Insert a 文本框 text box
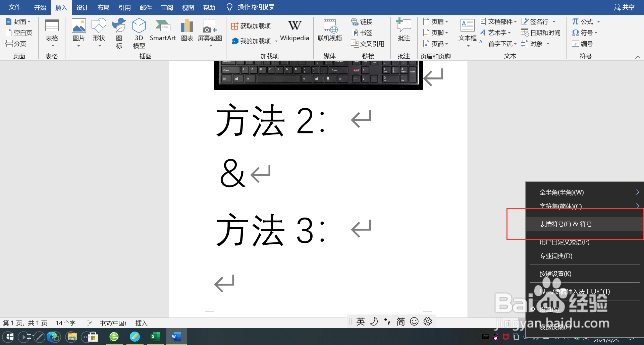644x345 pixels. coord(467,32)
